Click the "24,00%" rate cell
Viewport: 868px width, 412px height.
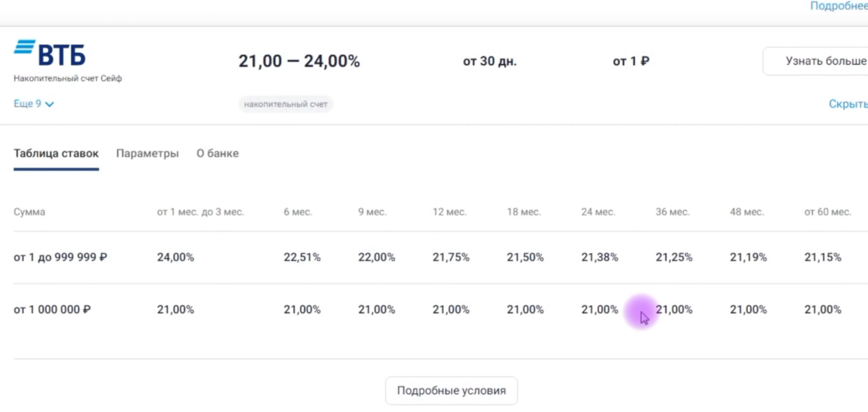coord(176,257)
